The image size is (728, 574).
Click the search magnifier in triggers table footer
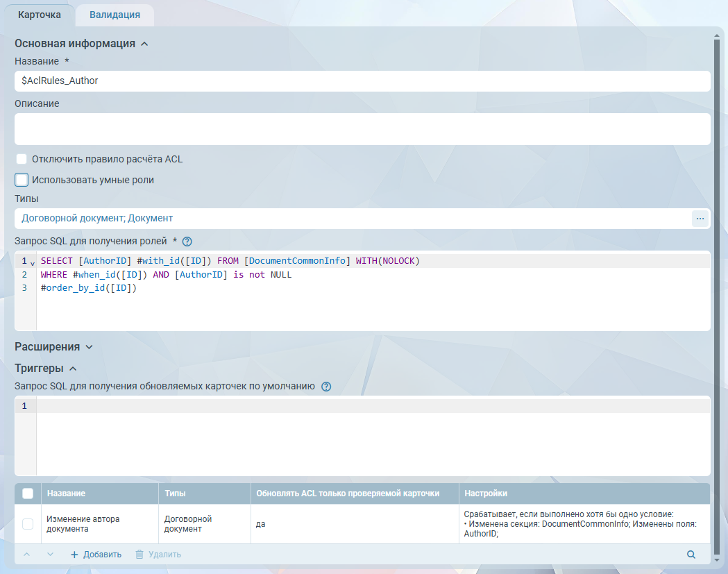tap(691, 555)
